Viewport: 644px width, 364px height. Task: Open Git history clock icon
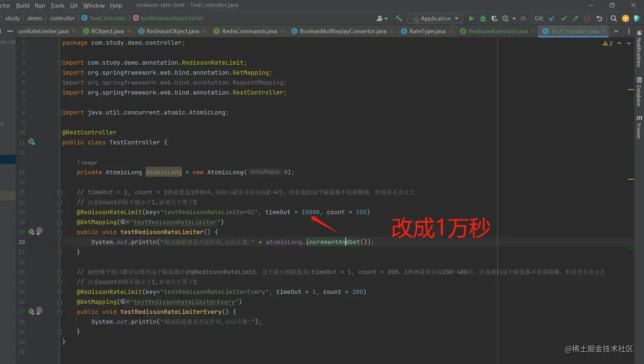tap(587, 18)
